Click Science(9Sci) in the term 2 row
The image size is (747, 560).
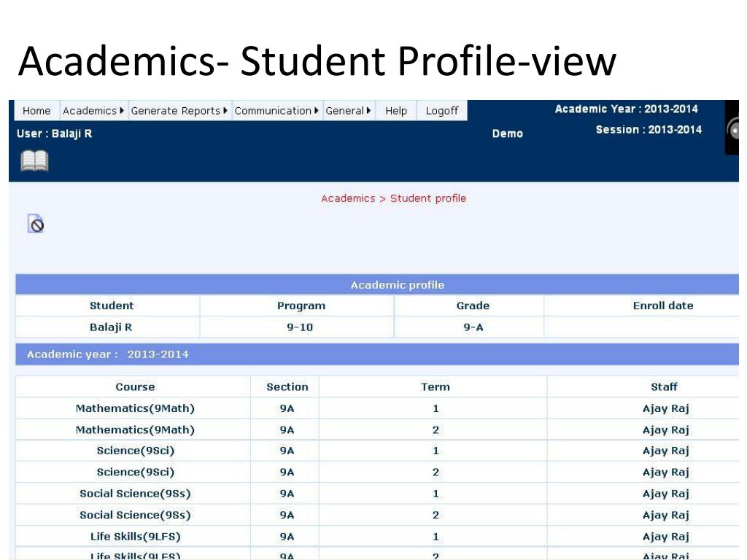pos(135,472)
